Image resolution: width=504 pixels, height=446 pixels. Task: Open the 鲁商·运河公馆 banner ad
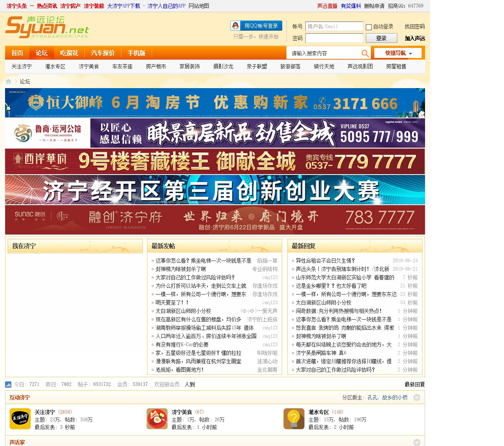click(215, 133)
